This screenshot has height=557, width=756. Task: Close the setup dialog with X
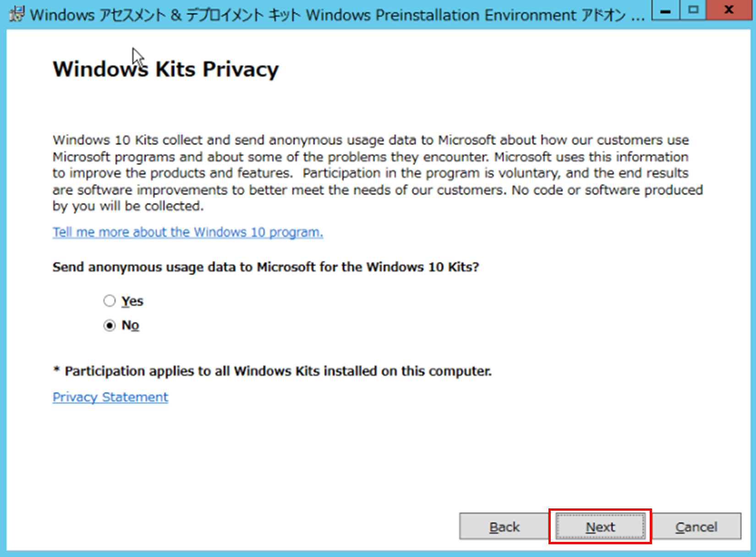pyautogui.click(x=729, y=10)
